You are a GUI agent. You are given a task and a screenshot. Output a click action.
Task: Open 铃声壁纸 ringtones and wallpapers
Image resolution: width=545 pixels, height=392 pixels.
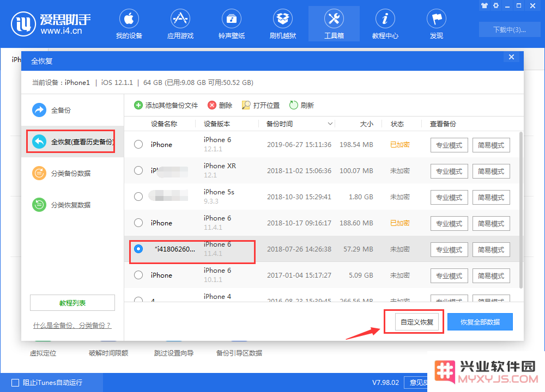(x=232, y=24)
